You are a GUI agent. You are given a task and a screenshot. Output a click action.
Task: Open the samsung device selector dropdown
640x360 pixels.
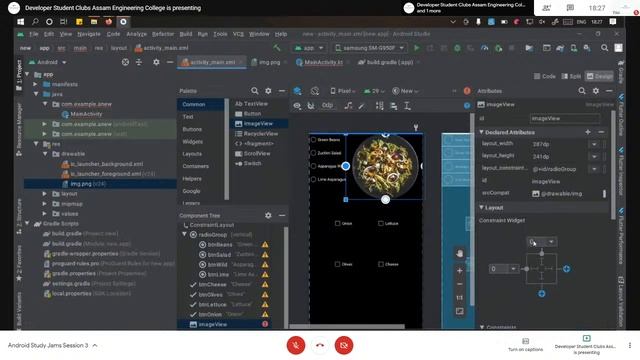[x=369, y=48]
